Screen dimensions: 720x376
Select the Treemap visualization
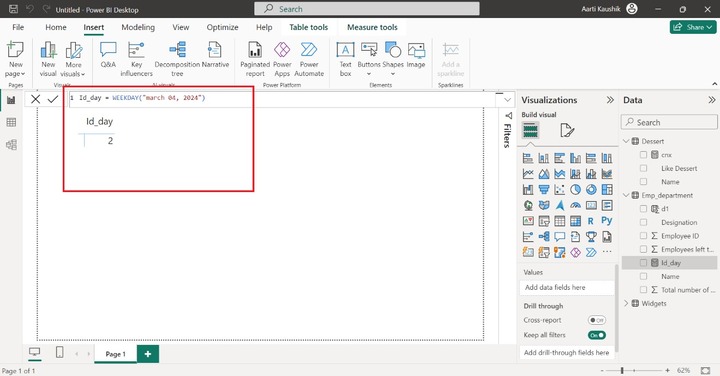(x=607, y=190)
